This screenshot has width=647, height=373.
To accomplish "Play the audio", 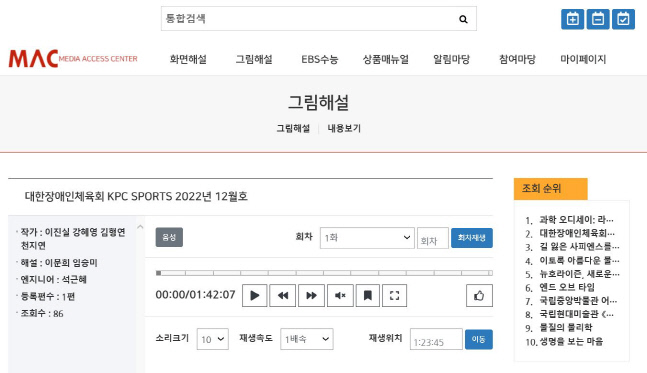I will point(255,295).
